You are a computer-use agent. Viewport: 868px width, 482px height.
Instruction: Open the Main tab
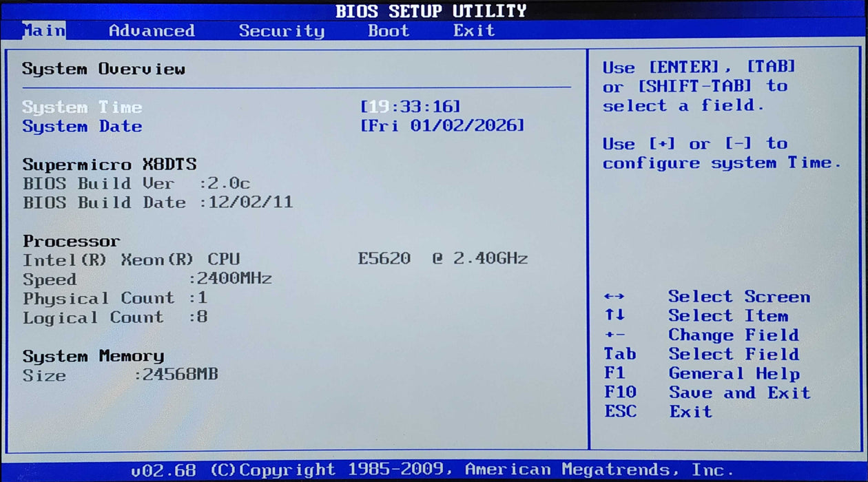(x=44, y=30)
